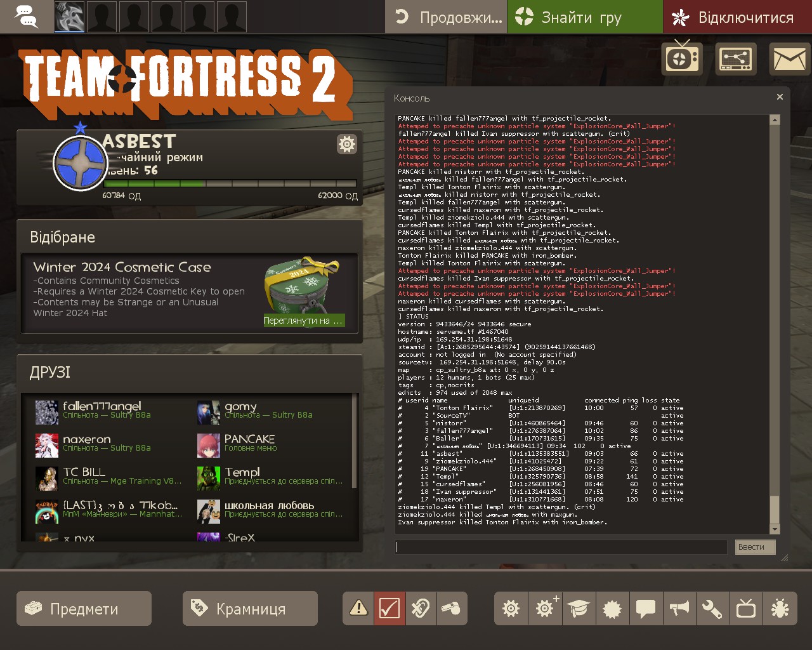Click the Відключитися disconnect button
The height and width of the screenshot is (650, 812).
coord(737,17)
